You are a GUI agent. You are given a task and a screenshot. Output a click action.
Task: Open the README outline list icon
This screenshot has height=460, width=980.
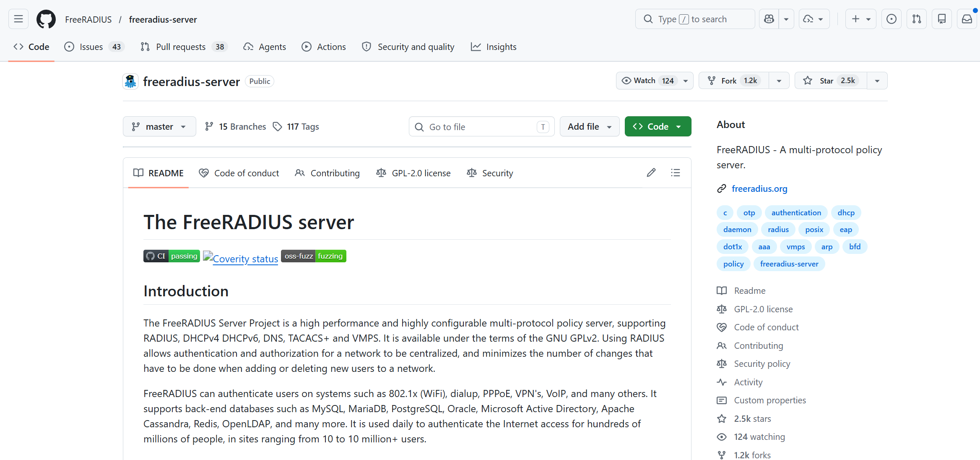676,172
